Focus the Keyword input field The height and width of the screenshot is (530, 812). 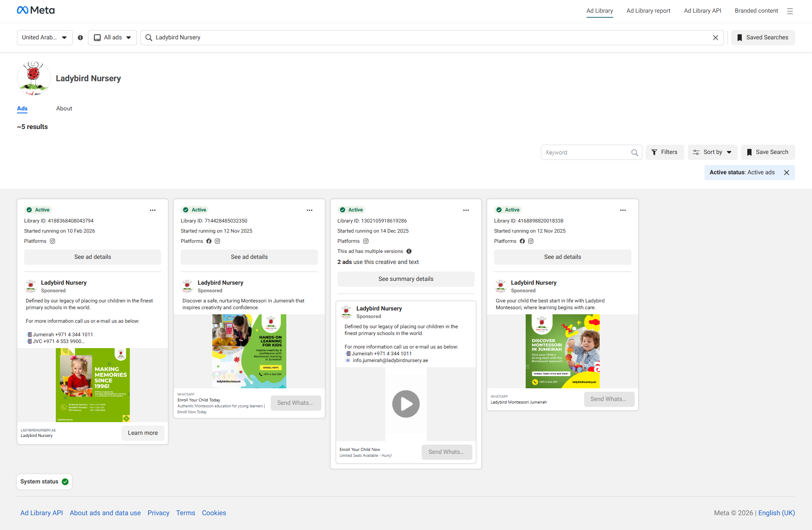591,152
